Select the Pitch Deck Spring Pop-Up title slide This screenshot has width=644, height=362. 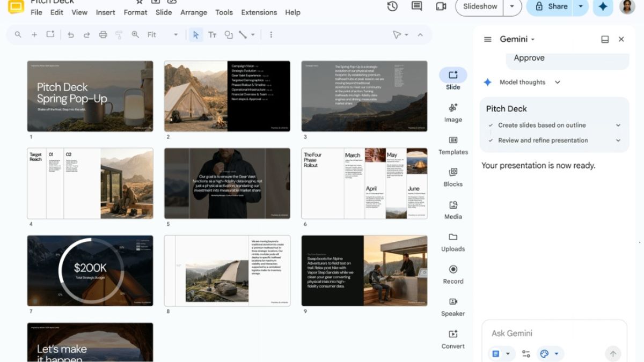pos(90,96)
